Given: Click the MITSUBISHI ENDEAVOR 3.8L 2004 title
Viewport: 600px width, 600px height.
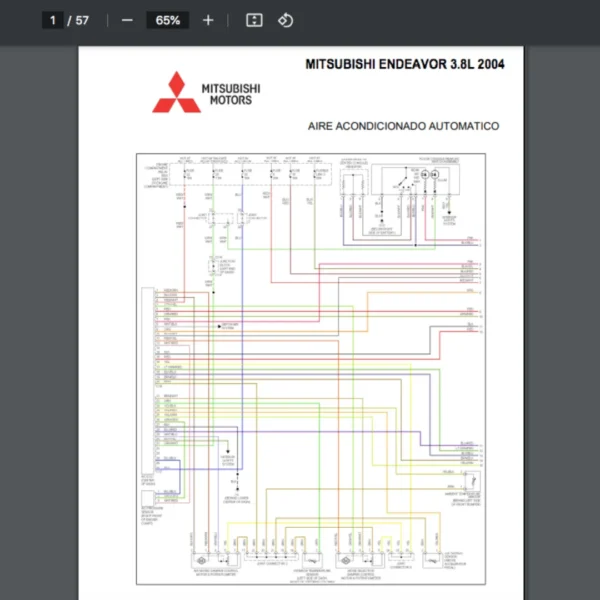Looking at the screenshot, I should pos(405,64).
